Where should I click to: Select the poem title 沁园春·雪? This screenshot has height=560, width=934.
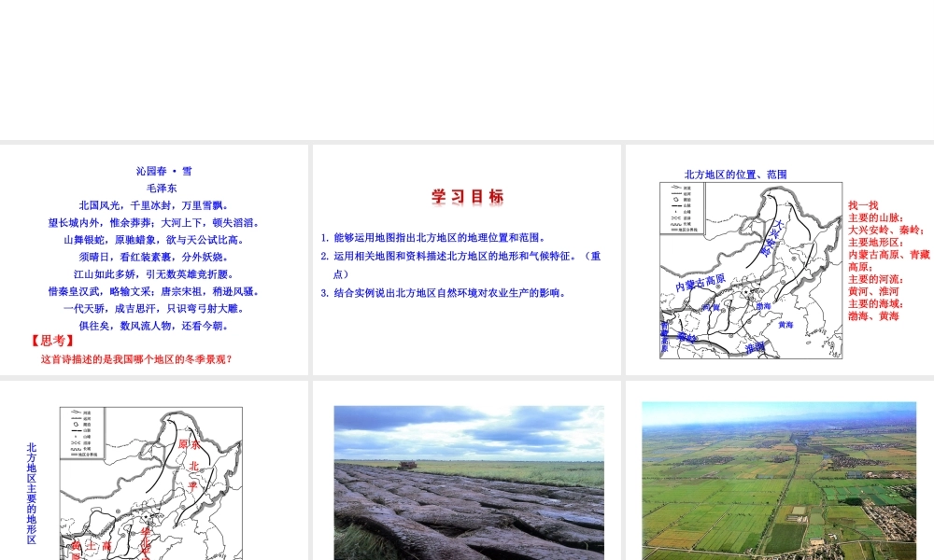(x=163, y=172)
